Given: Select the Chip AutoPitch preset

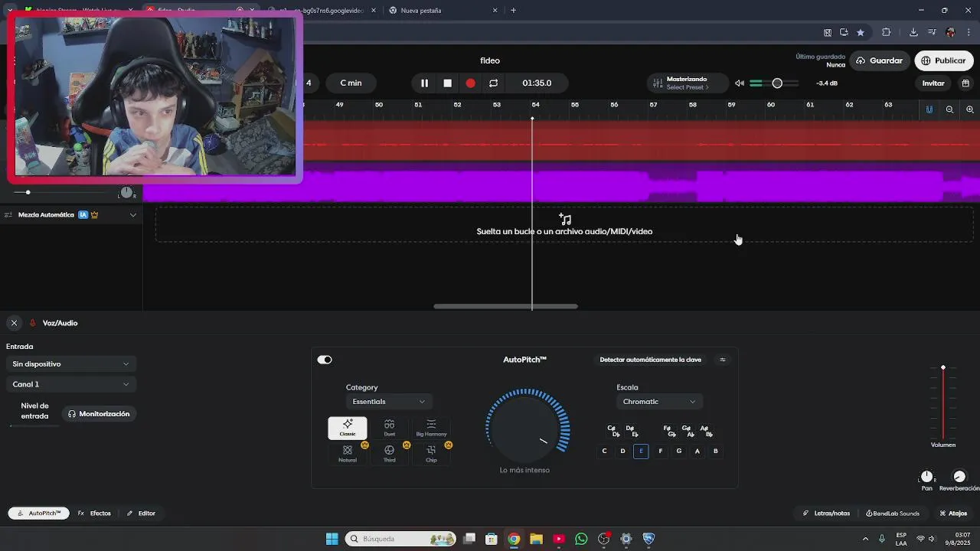Looking at the screenshot, I should (x=431, y=454).
